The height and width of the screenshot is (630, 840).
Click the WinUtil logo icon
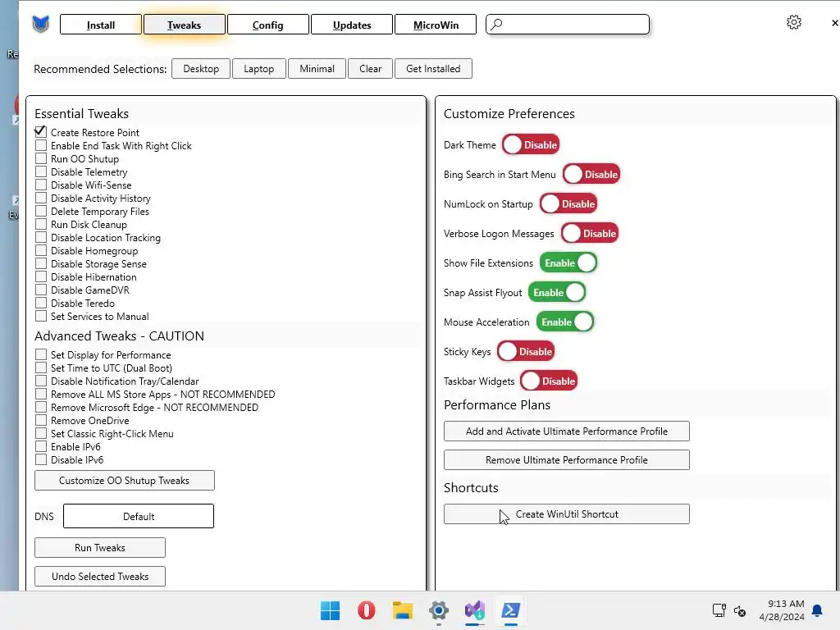tap(41, 24)
